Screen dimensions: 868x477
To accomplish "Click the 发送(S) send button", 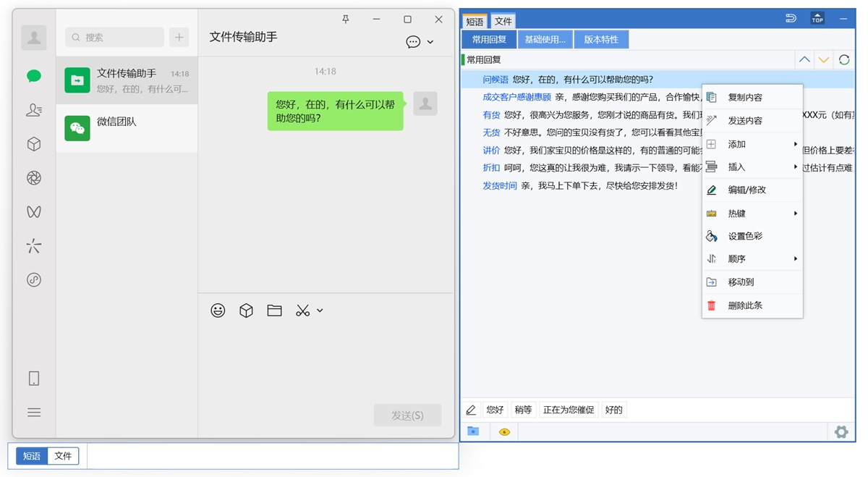I will pyautogui.click(x=408, y=415).
